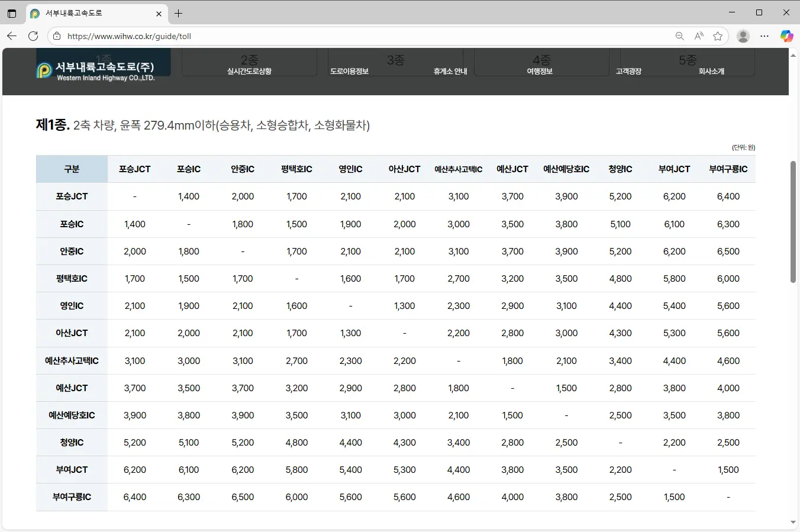View site information lock icon
Image resolution: width=800 pixels, height=532 pixels.
pos(57,36)
